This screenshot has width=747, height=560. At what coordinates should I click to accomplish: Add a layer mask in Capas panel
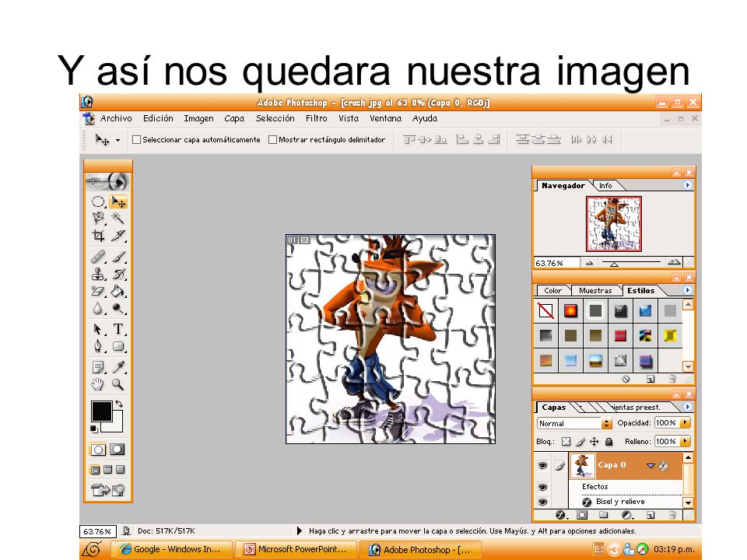pyautogui.click(x=582, y=515)
